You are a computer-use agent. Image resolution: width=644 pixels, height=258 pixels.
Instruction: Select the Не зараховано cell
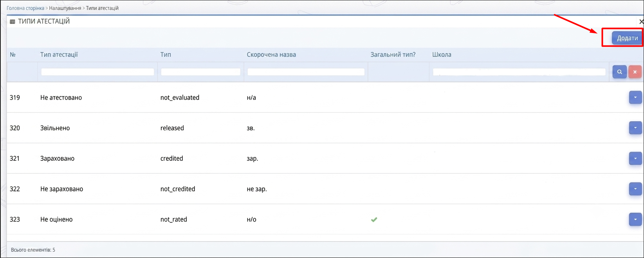61,189
